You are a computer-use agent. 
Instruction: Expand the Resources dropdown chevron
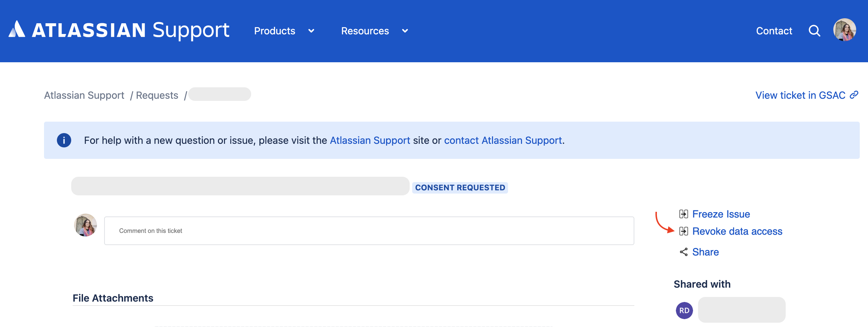[405, 31]
